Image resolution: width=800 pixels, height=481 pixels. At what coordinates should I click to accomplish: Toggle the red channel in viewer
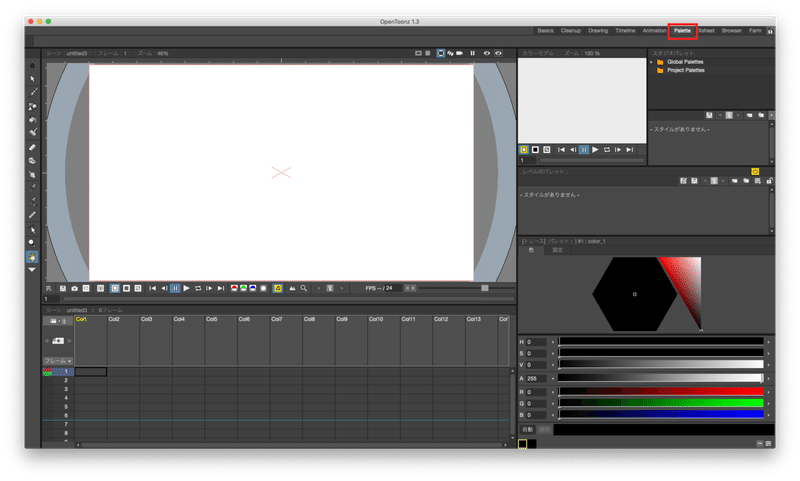pos(234,288)
